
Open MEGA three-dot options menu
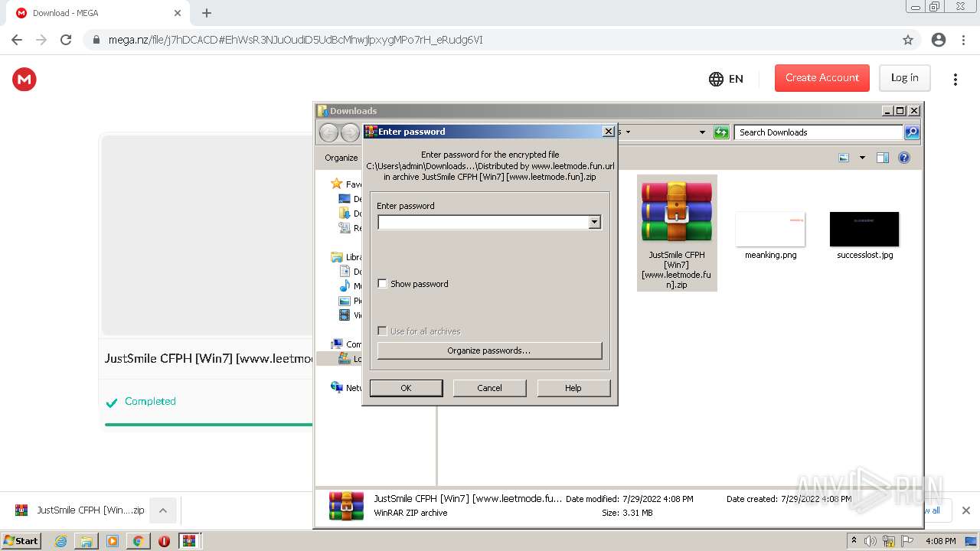(x=955, y=79)
